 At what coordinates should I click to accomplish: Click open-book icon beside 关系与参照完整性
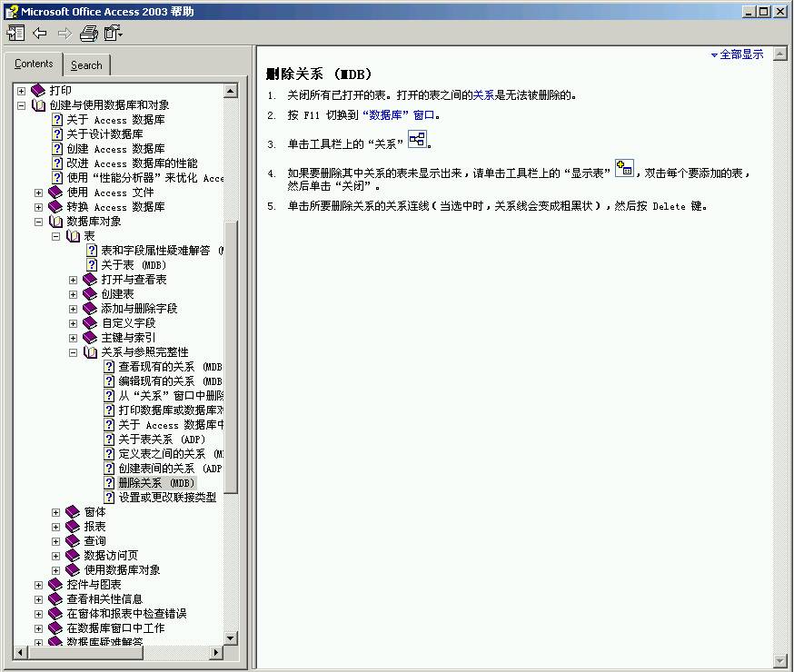[90, 352]
